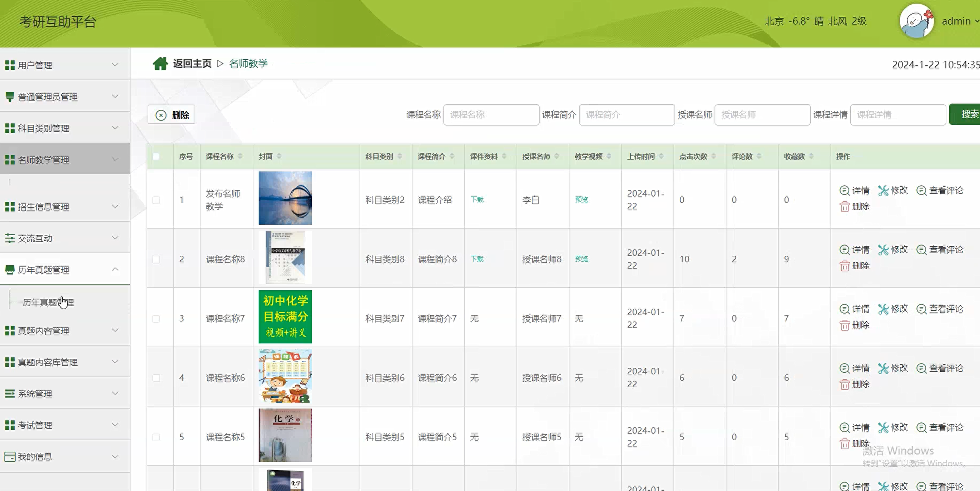Viewport: 980px width, 491px height.
Task: Click the 初中化学 green cover thumbnail
Action: tap(285, 317)
